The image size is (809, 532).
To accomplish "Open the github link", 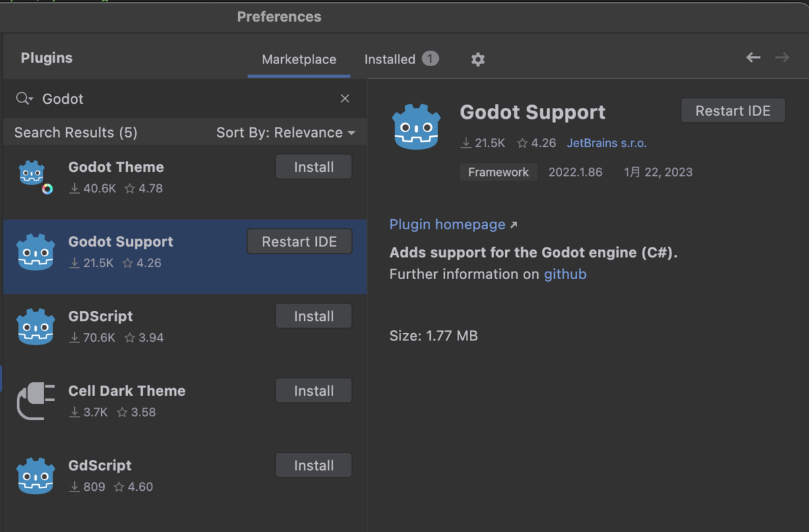I will [x=565, y=274].
